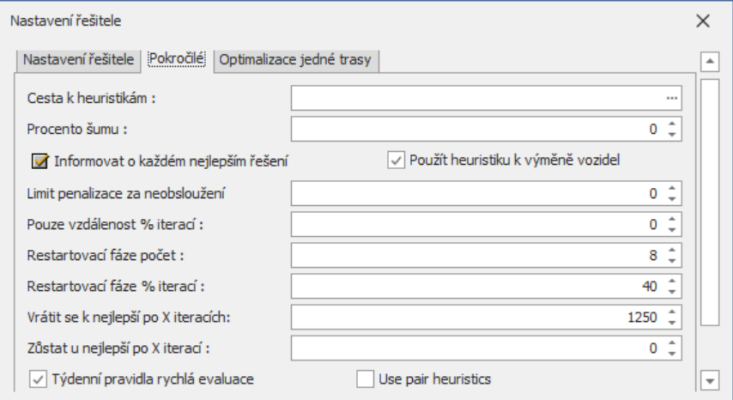
Task: Increase Restartovací fáze % iterací value
Action: [x=672, y=281]
